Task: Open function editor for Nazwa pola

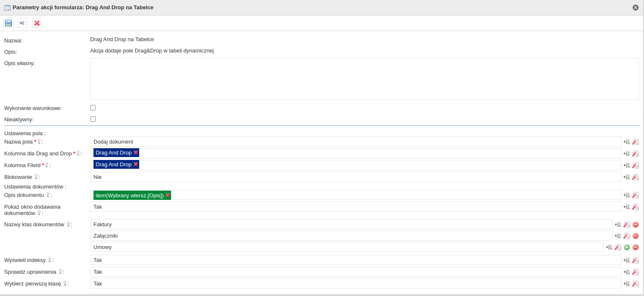Action: coord(635,142)
